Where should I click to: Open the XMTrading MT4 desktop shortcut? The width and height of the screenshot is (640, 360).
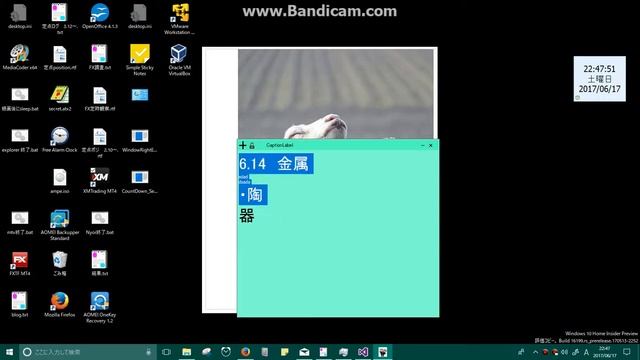pos(100,181)
